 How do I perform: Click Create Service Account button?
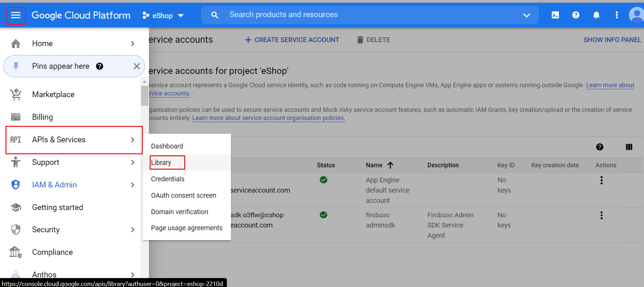(x=292, y=40)
